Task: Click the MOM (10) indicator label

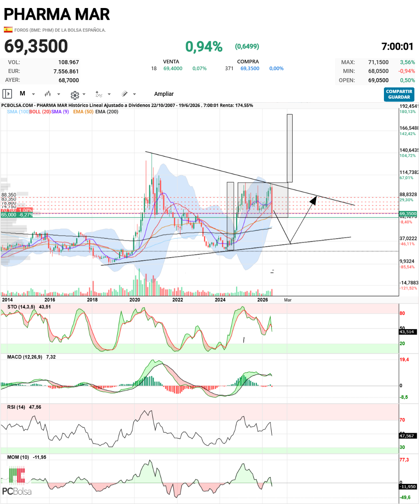Action: 18,457
